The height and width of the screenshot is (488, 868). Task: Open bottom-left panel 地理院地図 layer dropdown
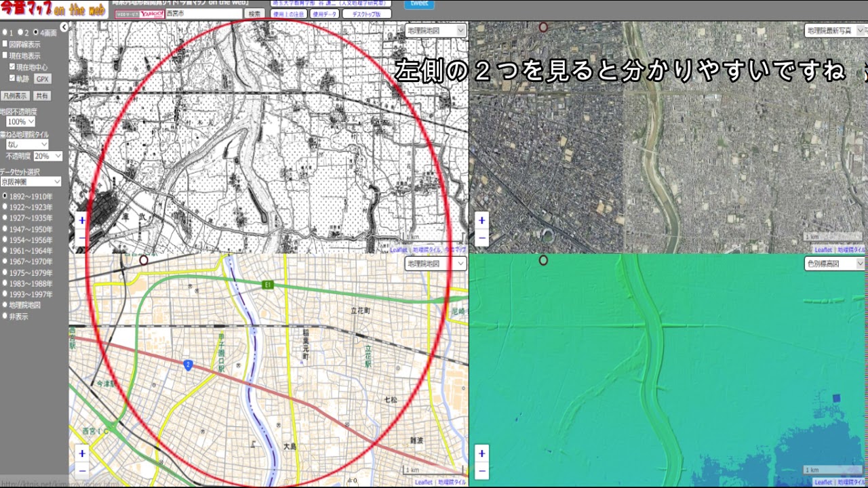coord(435,264)
